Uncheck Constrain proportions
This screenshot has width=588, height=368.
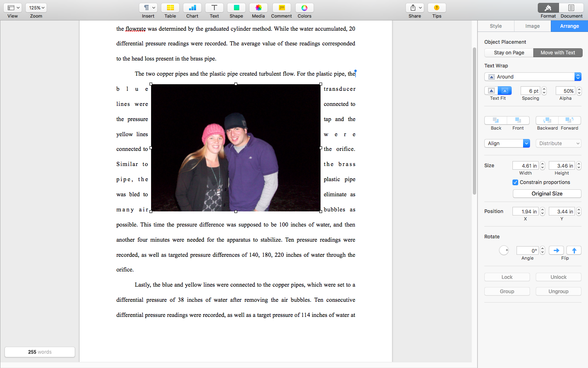[x=515, y=182]
